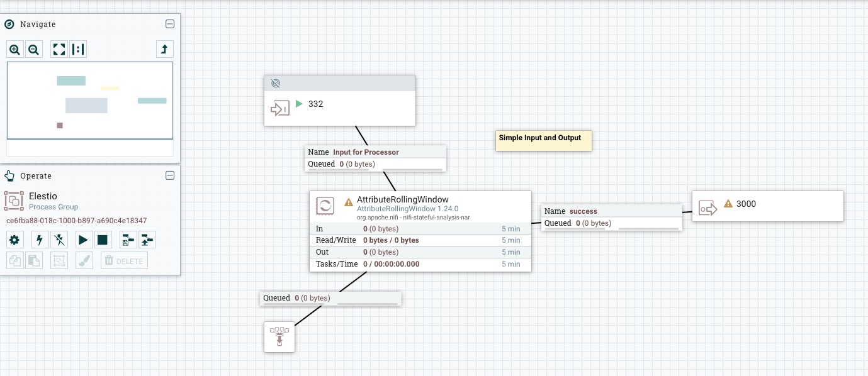868x376 pixels.
Task: Reset canvas zoom to actual size
Action: (78, 49)
